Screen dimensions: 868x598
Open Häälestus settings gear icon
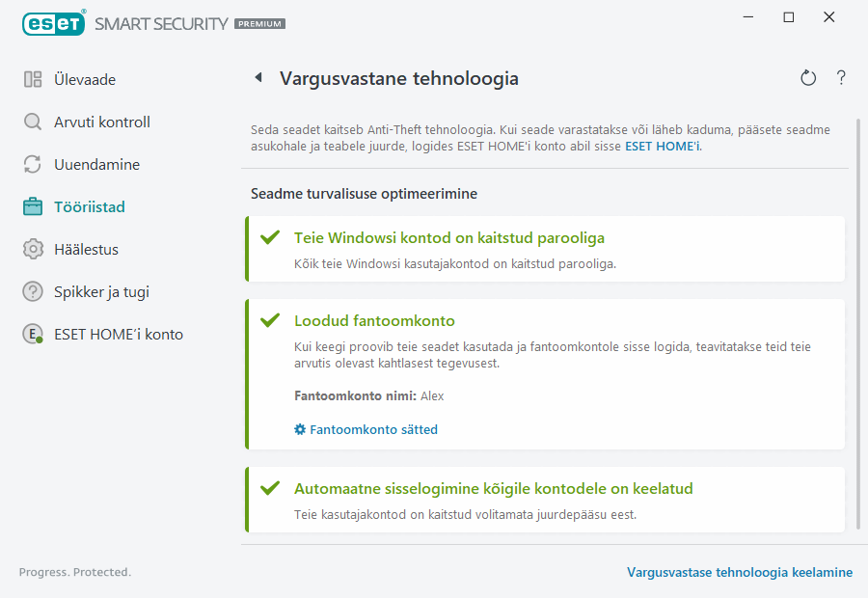click(33, 249)
